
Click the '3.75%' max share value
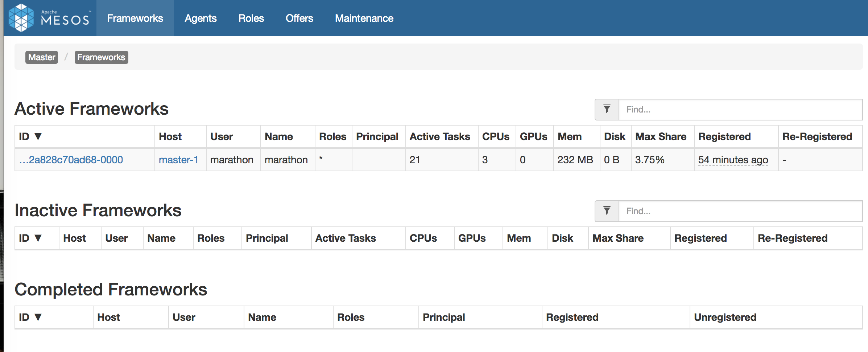point(650,160)
